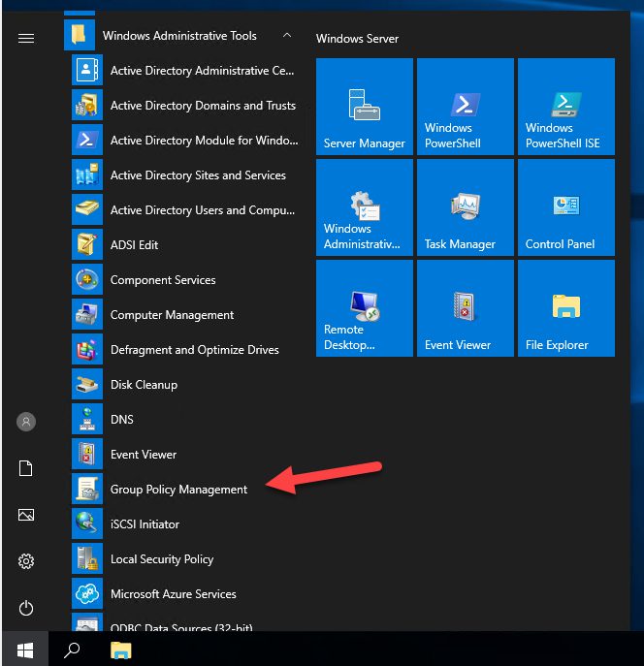
Task: Launch Windows PowerShell ISE tile
Action: click(566, 107)
